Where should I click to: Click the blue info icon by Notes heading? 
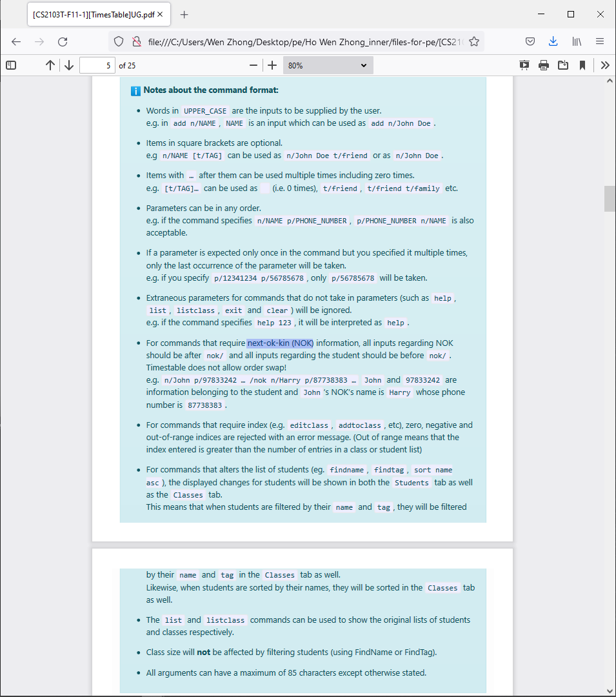pos(135,91)
